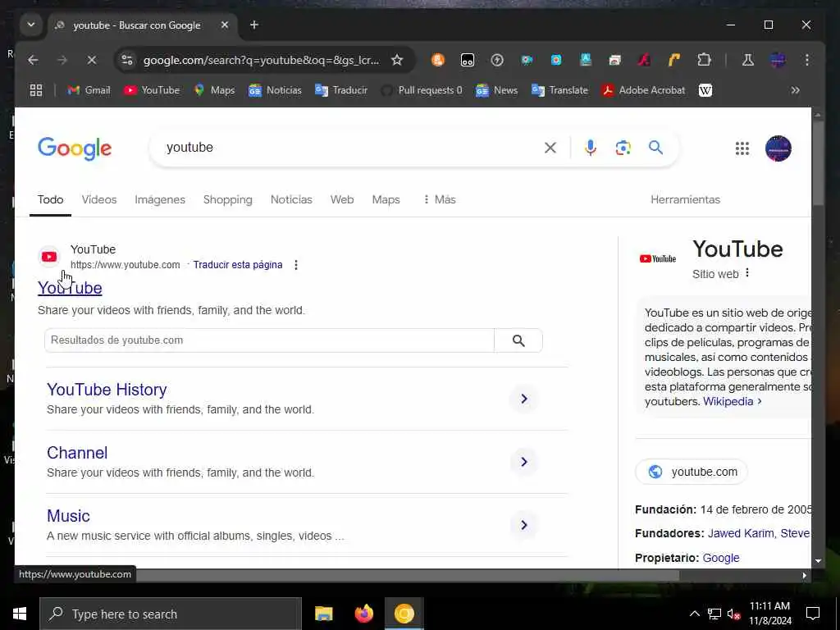840x630 pixels.
Task: Switch to the Maps search tab
Action: coord(386,199)
